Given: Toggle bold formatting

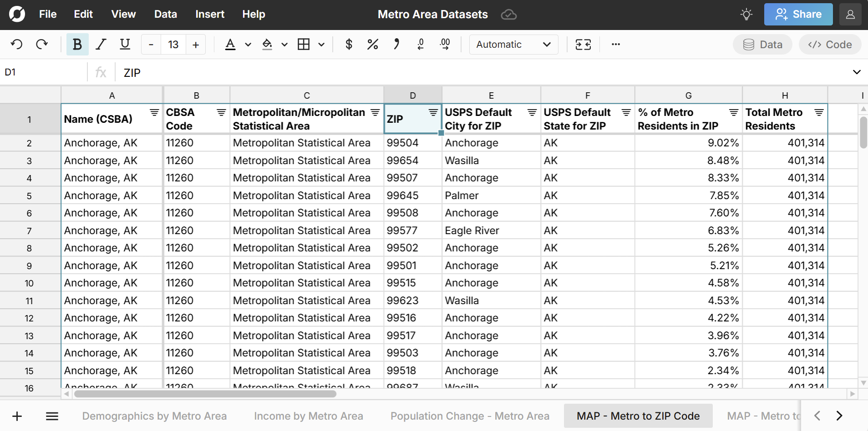Looking at the screenshot, I should click(x=77, y=44).
